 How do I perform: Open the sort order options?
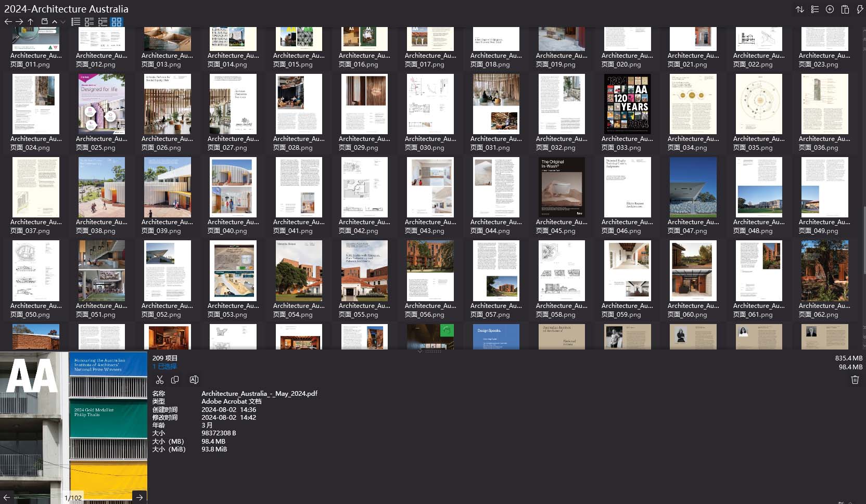(x=800, y=9)
